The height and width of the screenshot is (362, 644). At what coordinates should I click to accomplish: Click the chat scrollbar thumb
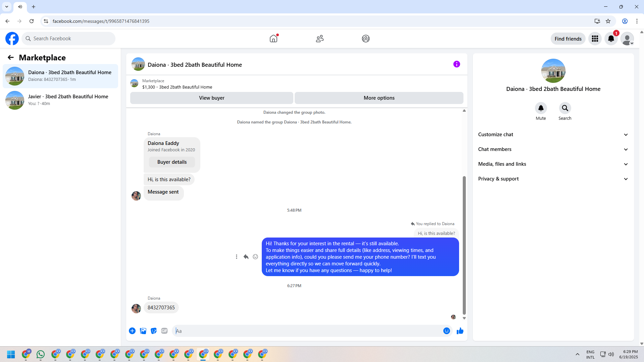click(x=464, y=245)
